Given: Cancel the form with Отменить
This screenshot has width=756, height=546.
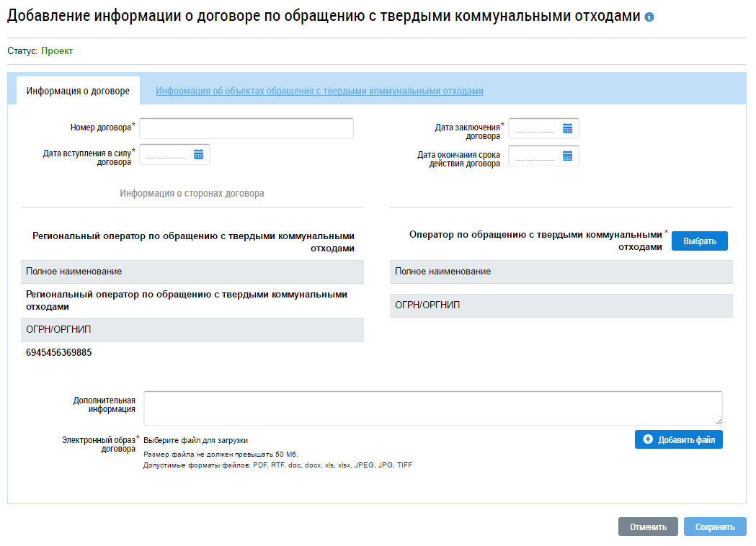Looking at the screenshot, I should [x=647, y=527].
